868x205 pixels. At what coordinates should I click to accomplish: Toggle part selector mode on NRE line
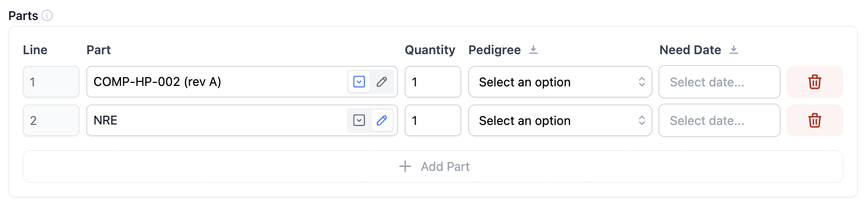(x=359, y=121)
